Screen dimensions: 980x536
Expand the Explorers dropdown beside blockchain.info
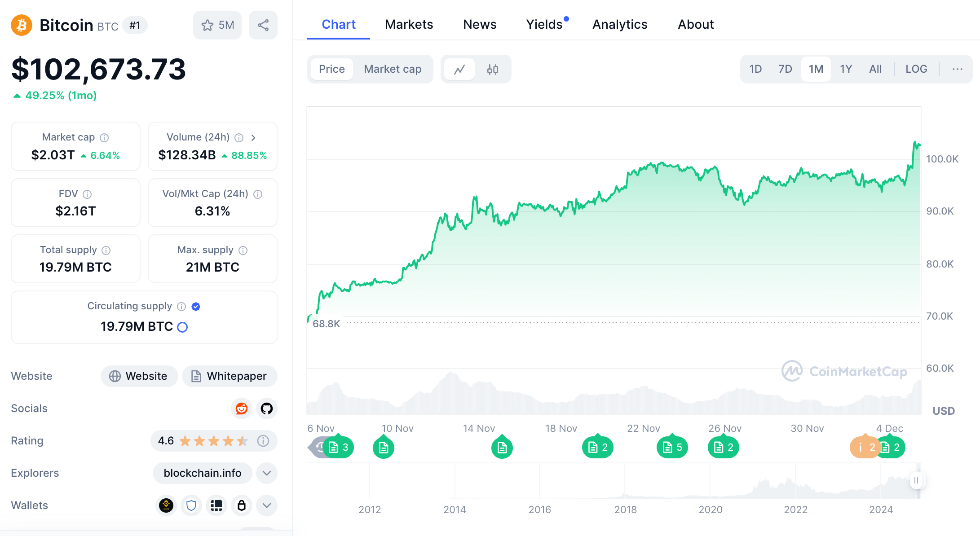[266, 473]
